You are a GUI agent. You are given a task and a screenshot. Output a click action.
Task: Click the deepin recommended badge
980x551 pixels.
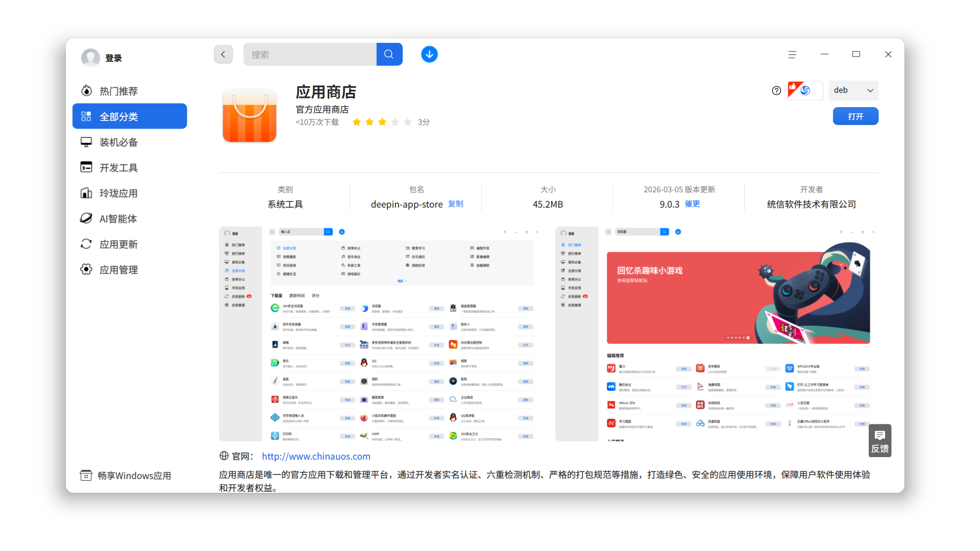tap(805, 90)
